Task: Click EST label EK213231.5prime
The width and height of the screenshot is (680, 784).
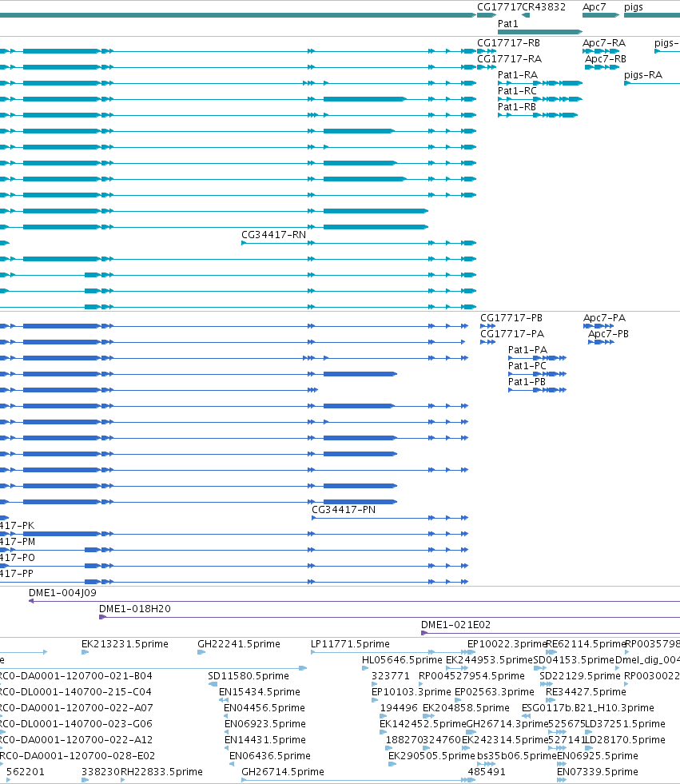Action: 125,644
